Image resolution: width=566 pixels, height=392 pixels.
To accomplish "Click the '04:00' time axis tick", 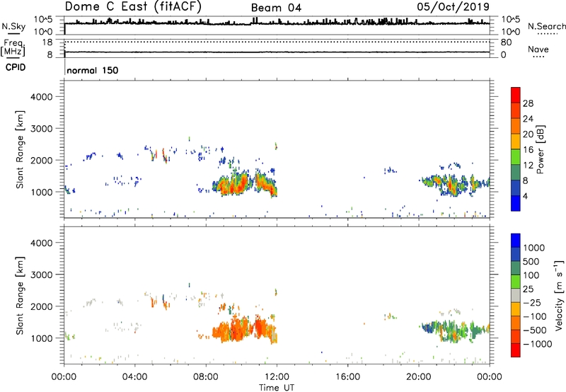I will pos(135,377).
